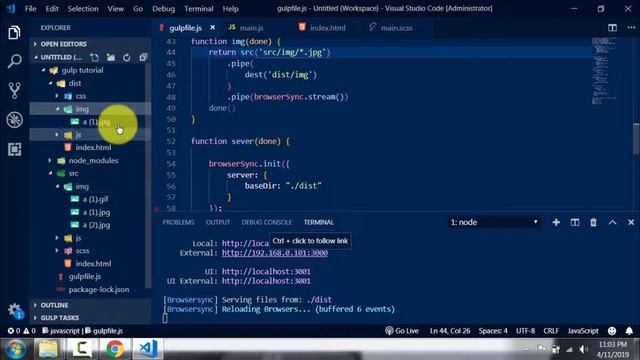Open the File menu
This screenshot has height=360, width=640.
click(x=30, y=9)
